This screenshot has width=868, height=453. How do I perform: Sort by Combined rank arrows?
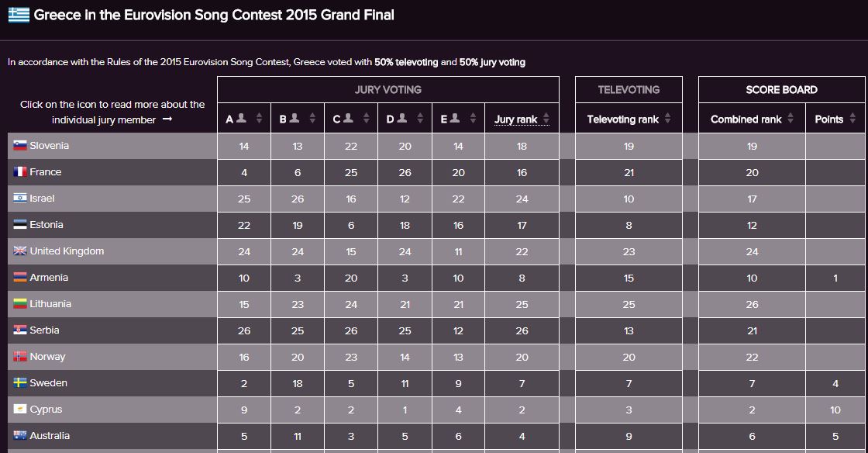pyautogui.click(x=790, y=118)
